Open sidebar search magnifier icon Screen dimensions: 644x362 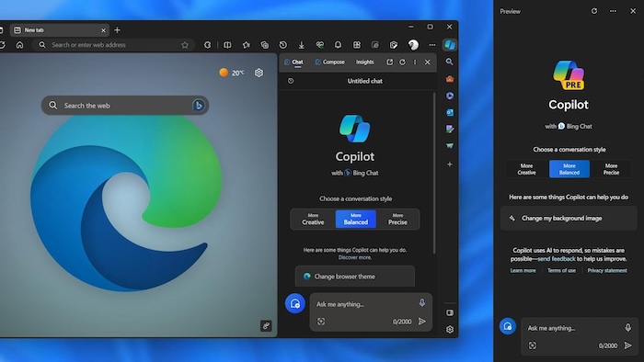(450, 62)
